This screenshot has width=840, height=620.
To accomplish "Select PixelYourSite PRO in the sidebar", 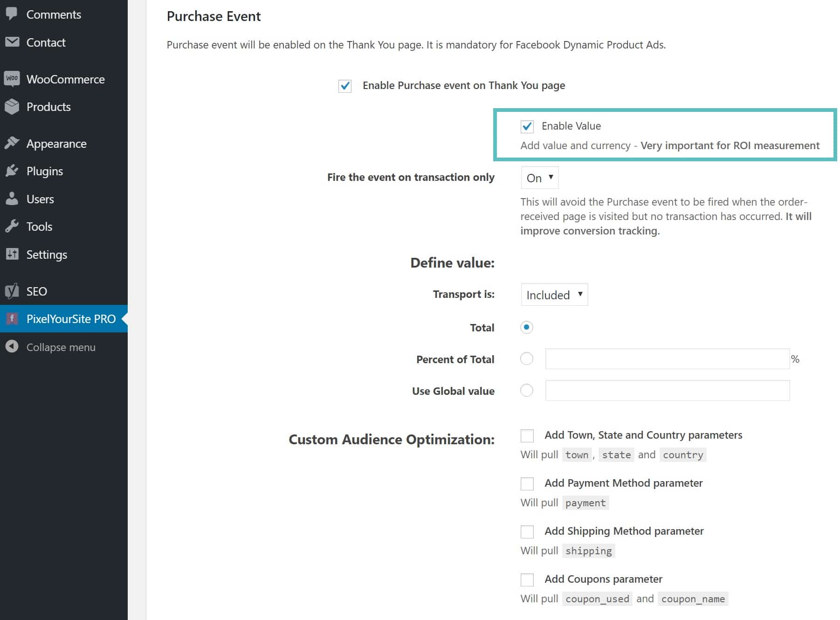I will (x=71, y=319).
